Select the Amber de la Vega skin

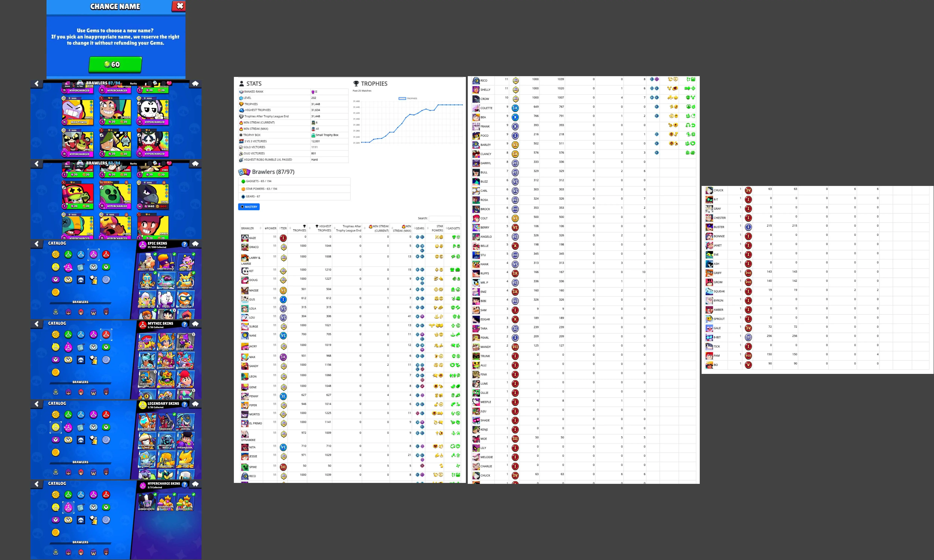(166, 262)
